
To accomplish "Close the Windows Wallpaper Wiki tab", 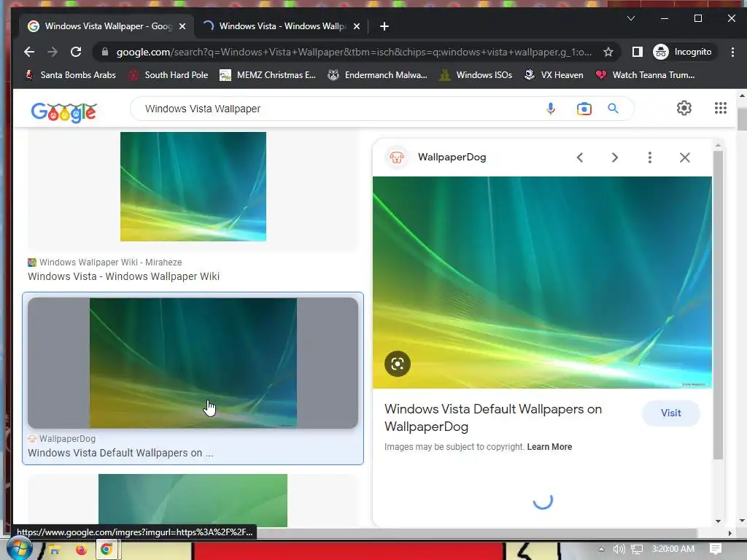I will (356, 26).
